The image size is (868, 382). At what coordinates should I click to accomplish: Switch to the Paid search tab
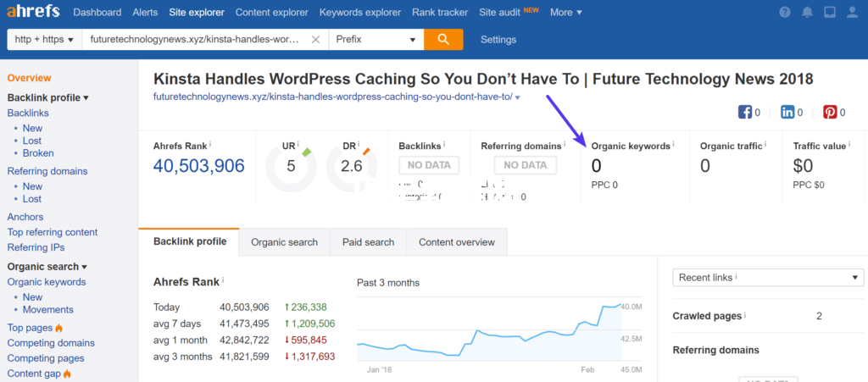(x=368, y=242)
